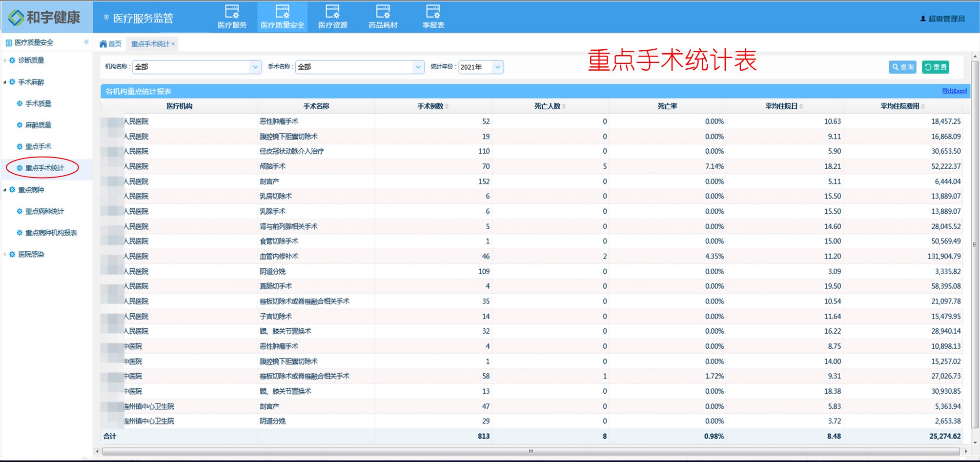This screenshot has width=980, height=462.
Task: Expand the 诊断质量 tree node
Action: 5,60
